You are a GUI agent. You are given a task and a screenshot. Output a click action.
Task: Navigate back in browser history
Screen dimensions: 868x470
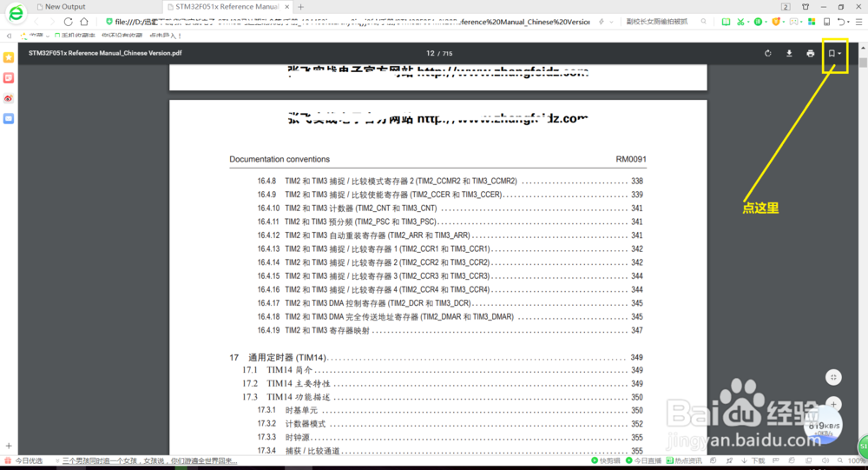click(x=36, y=22)
